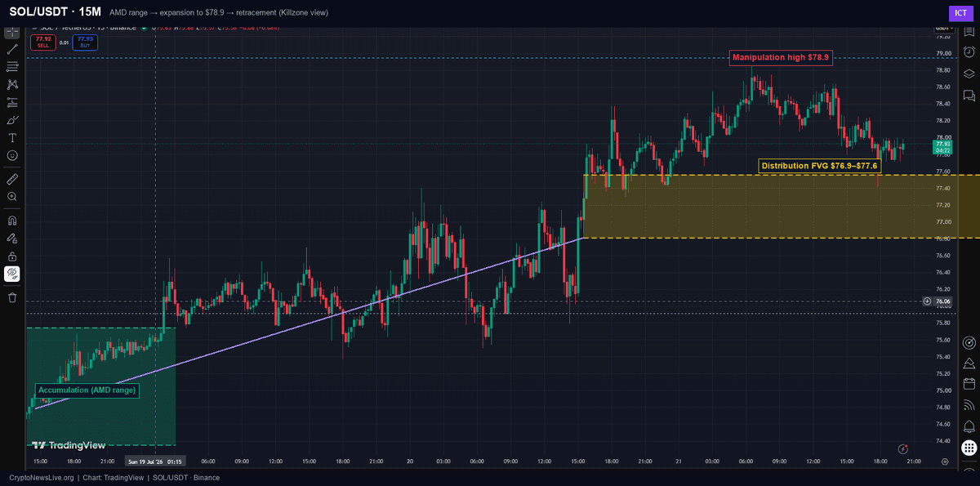The image size is (980, 486).
Task: Open the Chats speech bubble icon
Action: tap(969, 94)
